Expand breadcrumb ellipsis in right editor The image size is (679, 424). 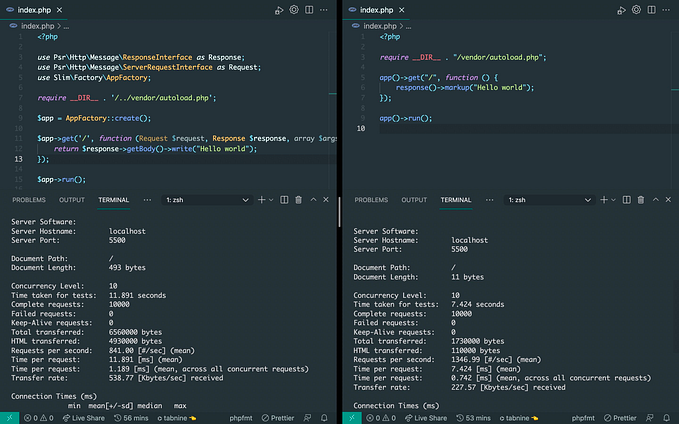(408, 26)
